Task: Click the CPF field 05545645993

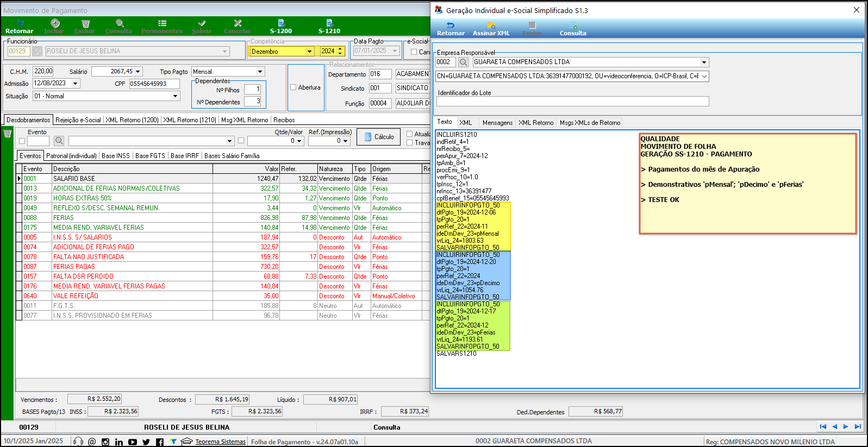Action: tap(154, 84)
